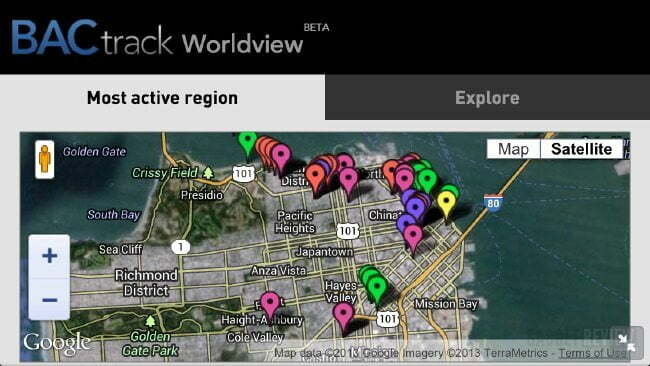
Task: Click the Mission Bay label
Action: [x=446, y=304]
